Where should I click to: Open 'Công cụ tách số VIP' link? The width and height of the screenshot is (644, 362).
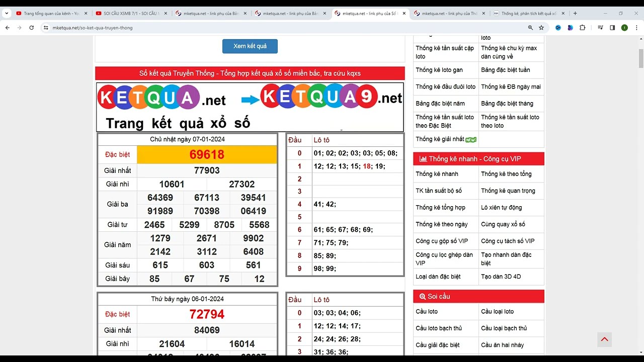(508, 241)
